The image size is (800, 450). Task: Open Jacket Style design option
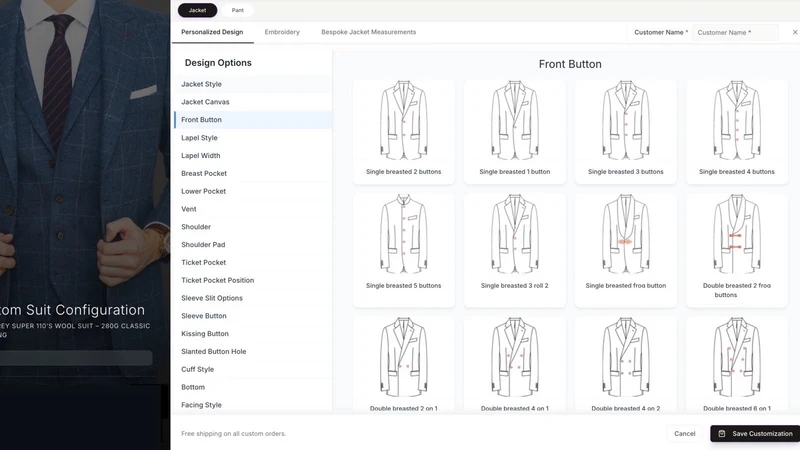tap(253, 84)
